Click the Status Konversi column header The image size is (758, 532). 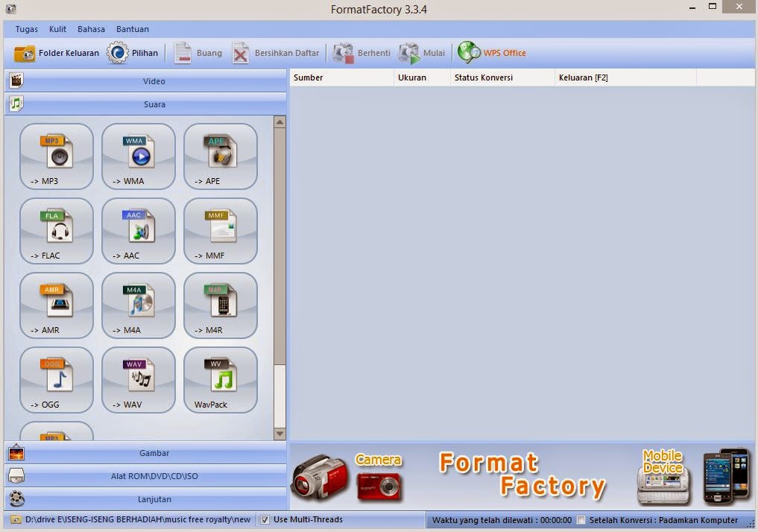tap(503, 77)
